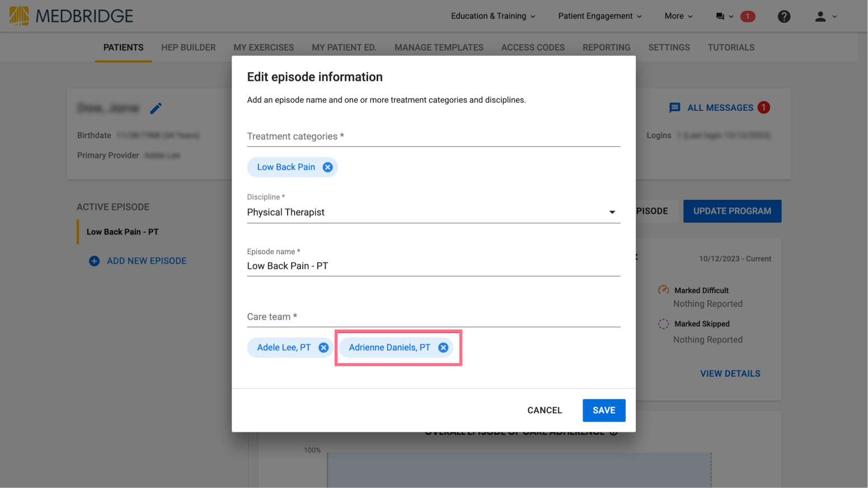
Task: Click the Adrienne Daniels, PT chip label
Action: pos(390,348)
